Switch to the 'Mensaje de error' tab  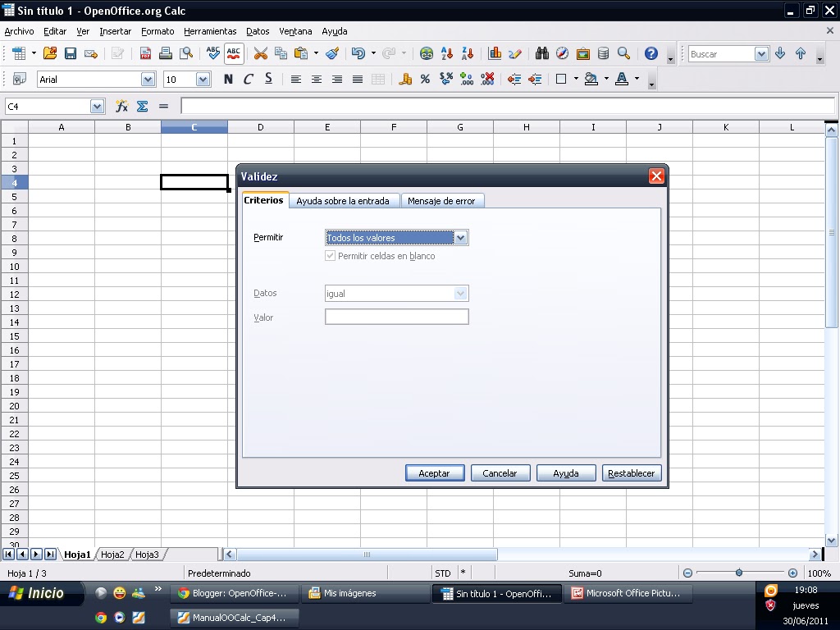(442, 200)
